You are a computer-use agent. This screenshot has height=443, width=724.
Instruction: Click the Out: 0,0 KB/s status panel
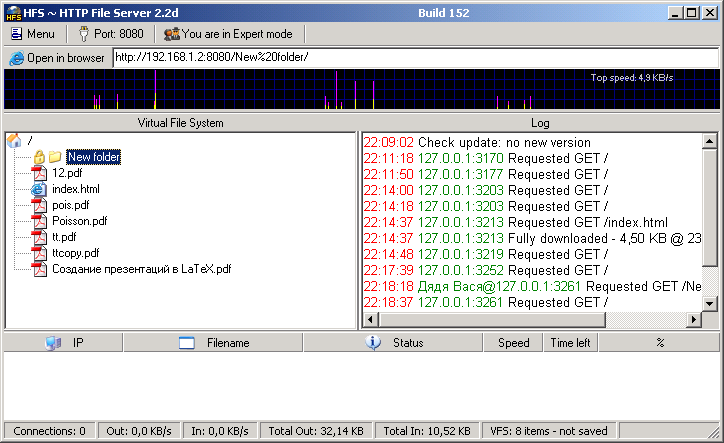click(139, 431)
